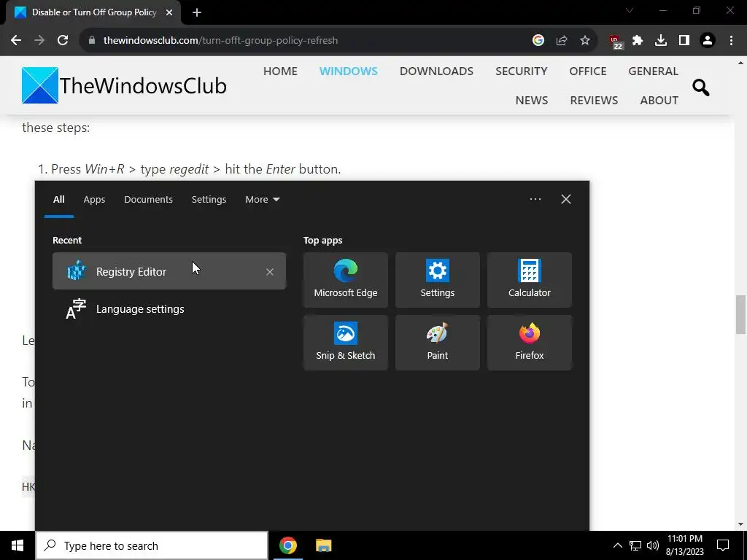
Task: Switch to the Apps search tab
Action: [x=94, y=200]
